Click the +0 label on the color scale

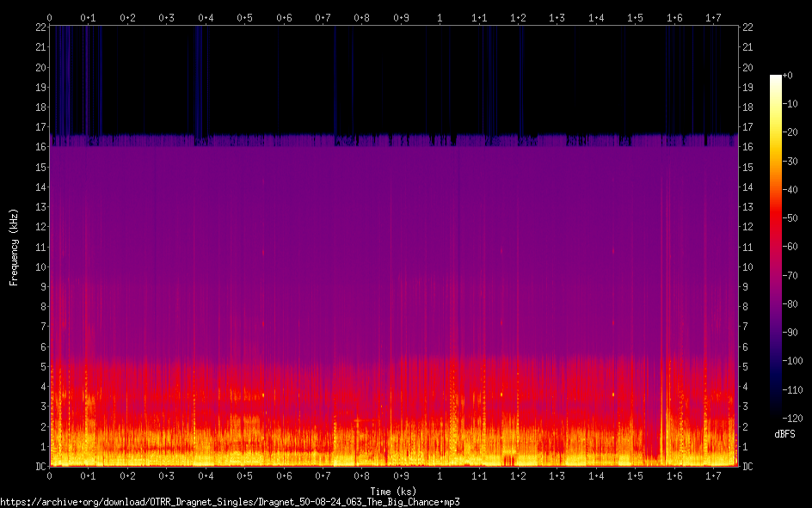790,76
